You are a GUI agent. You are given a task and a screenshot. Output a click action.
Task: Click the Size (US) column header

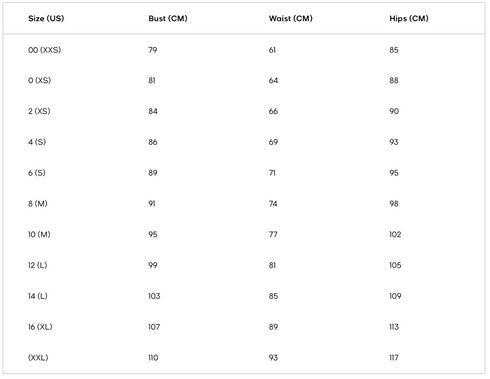click(x=46, y=18)
